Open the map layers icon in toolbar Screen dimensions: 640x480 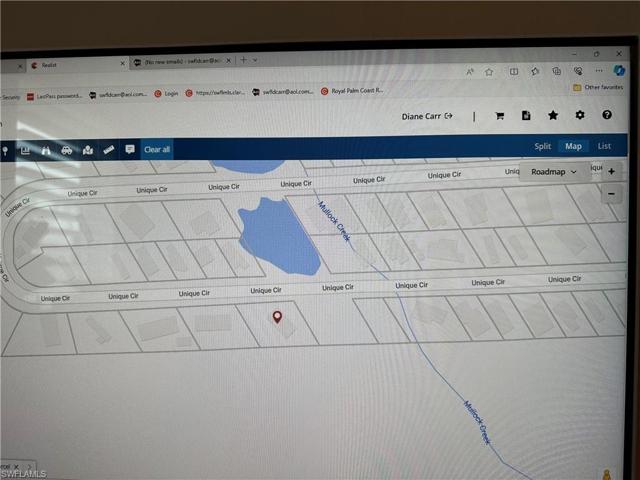[x=88, y=150]
